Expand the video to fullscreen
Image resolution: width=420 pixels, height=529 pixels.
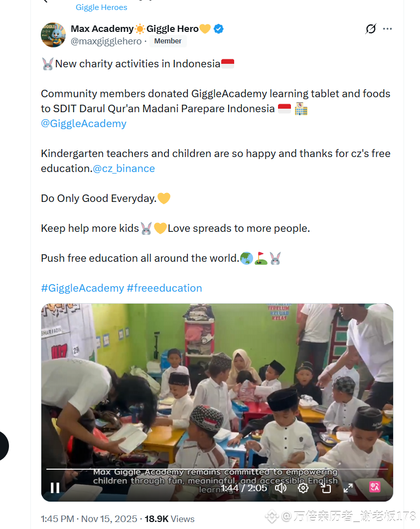pyautogui.click(x=348, y=488)
